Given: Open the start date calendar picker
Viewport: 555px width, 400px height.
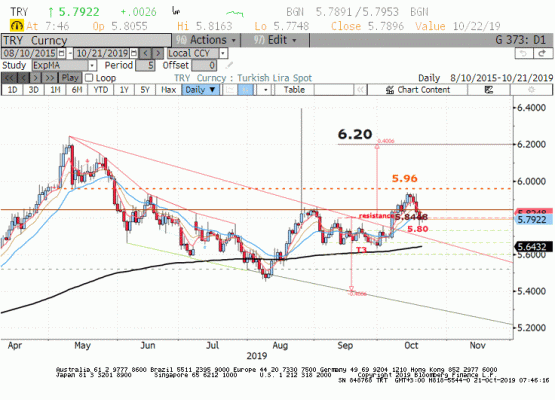Looking at the screenshot, I should 62,53.
